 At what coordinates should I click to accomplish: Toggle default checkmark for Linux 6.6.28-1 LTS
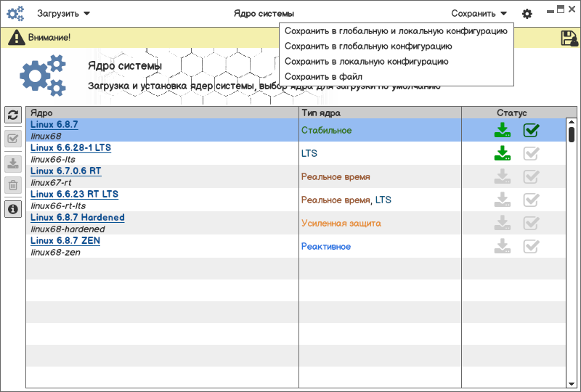[x=531, y=153]
